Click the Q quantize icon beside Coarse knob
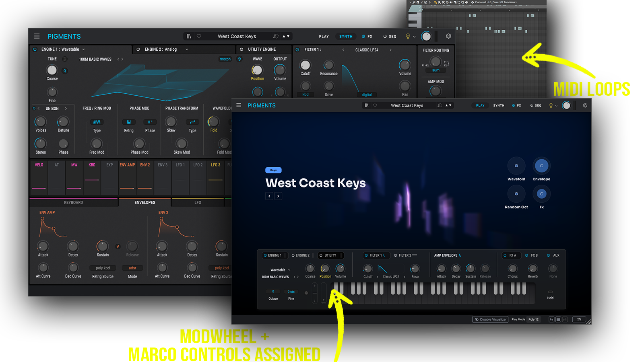The width and height of the screenshot is (644, 362). (x=64, y=71)
